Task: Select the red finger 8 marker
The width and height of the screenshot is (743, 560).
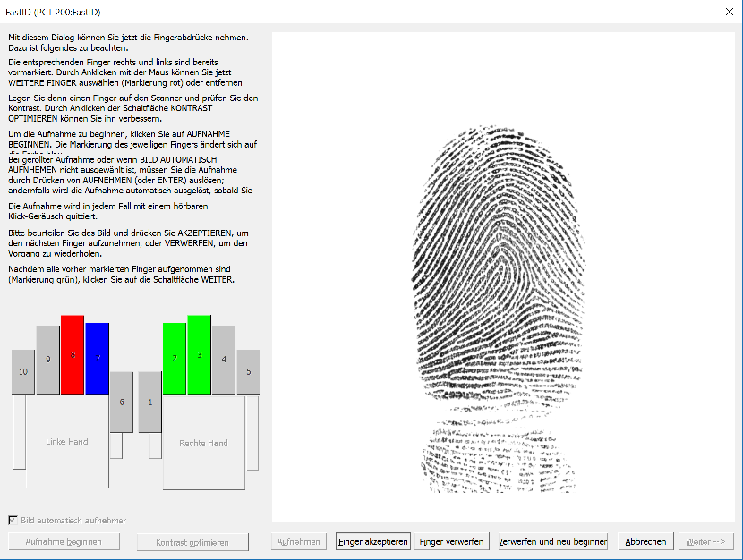Action: 73,354
